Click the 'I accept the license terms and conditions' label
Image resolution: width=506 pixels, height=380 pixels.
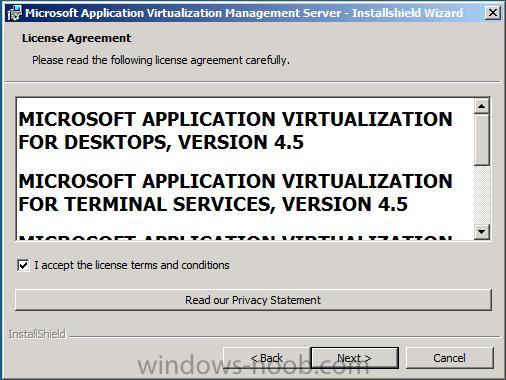(x=132, y=265)
